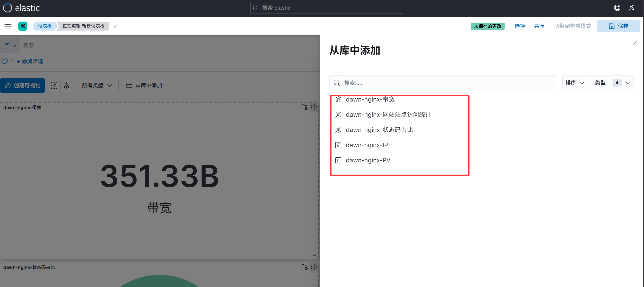This screenshot has height=287, width=644.
Task: Open library icon on dawn-nginx-状态码占比 panel
Action: point(304,267)
